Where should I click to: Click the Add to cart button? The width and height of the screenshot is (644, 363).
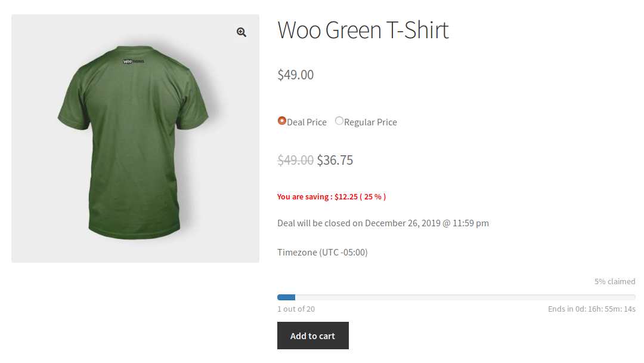click(312, 335)
